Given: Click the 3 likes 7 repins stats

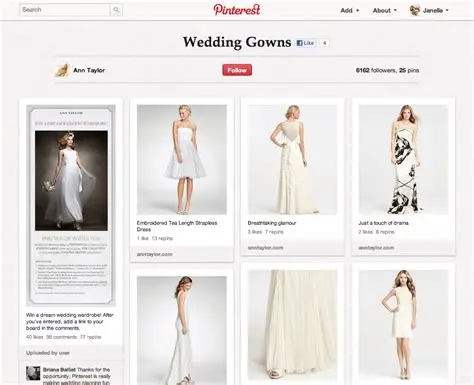Looking at the screenshot, I should pos(265,232).
